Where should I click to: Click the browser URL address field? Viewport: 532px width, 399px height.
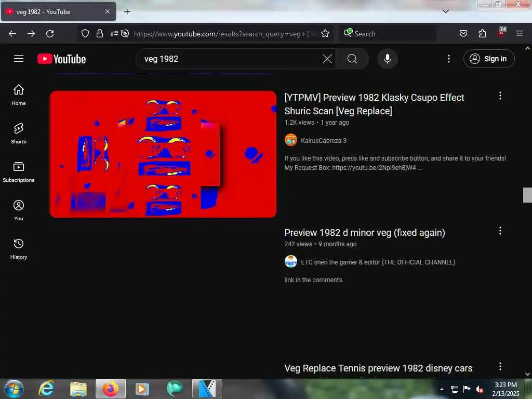point(224,34)
